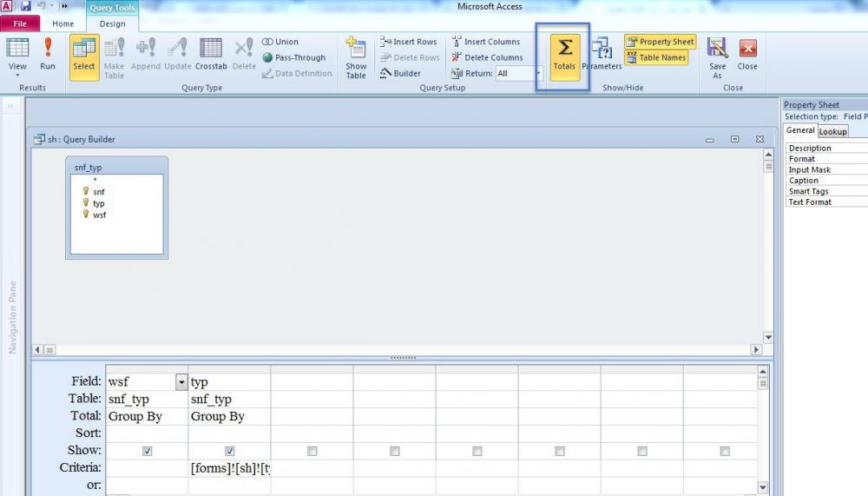868x496 pixels.
Task: Choose the Append query type
Action: pyautogui.click(x=146, y=54)
